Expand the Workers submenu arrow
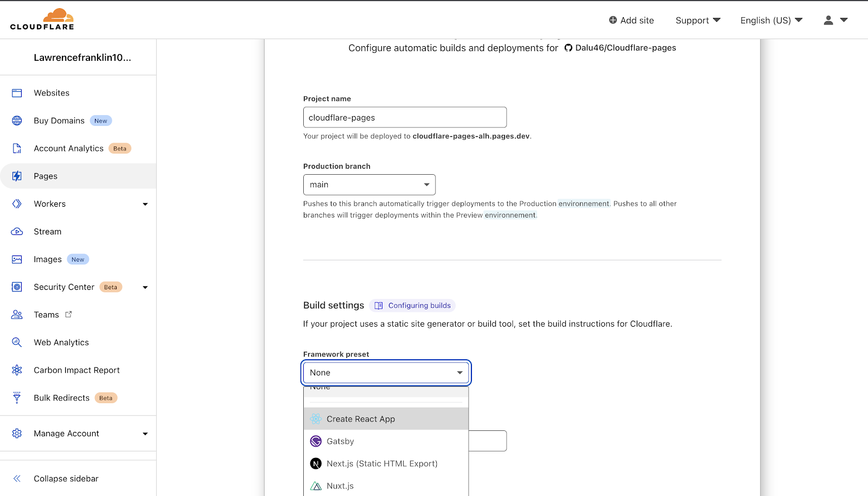The height and width of the screenshot is (496, 868). point(145,204)
